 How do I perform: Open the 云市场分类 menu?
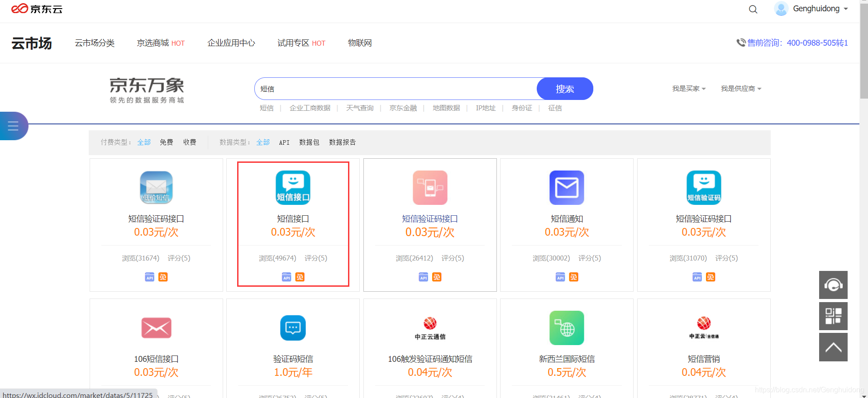pos(95,43)
